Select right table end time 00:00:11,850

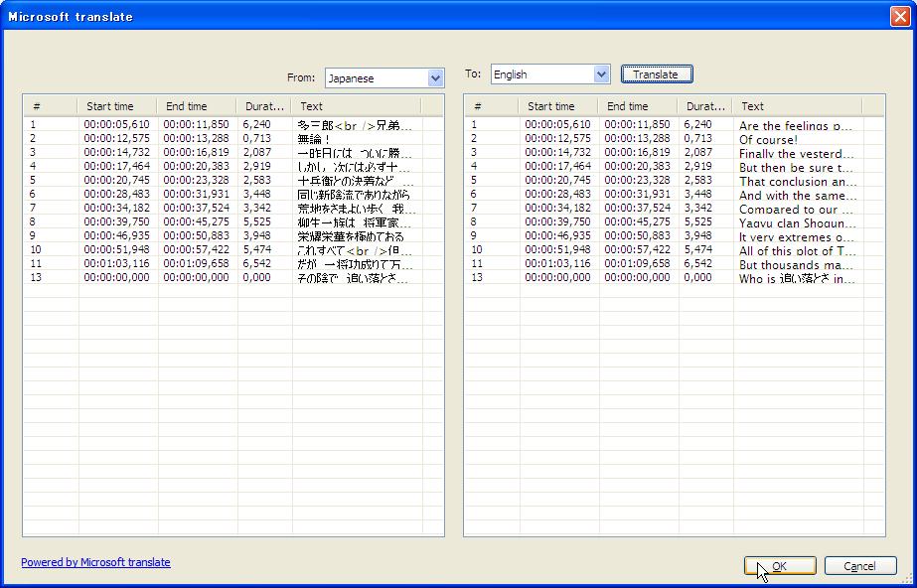coord(637,125)
